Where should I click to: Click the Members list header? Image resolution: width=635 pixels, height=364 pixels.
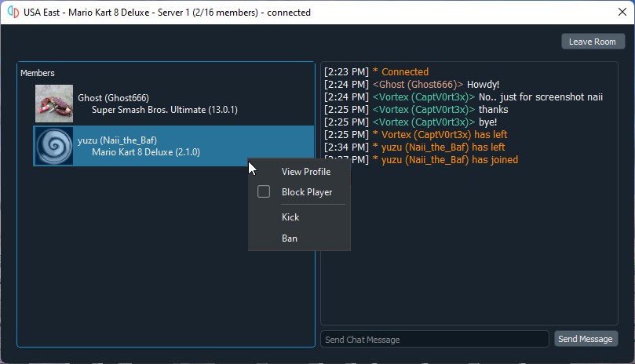click(x=37, y=73)
